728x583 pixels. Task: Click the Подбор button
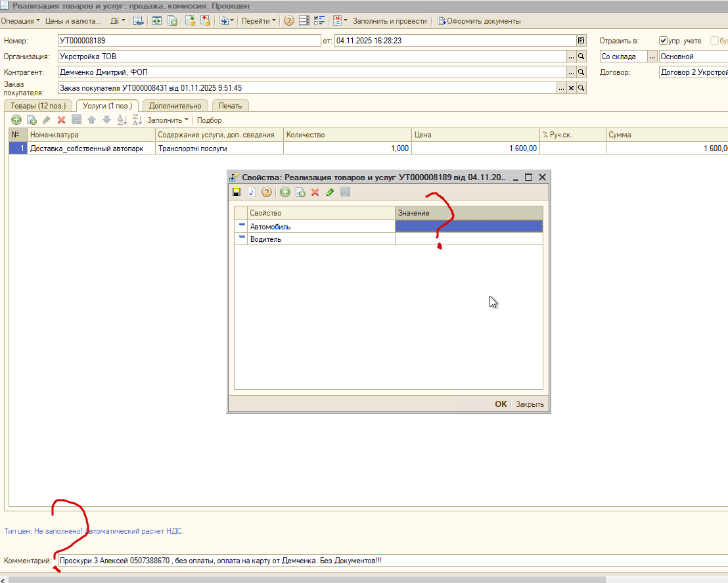click(x=210, y=120)
